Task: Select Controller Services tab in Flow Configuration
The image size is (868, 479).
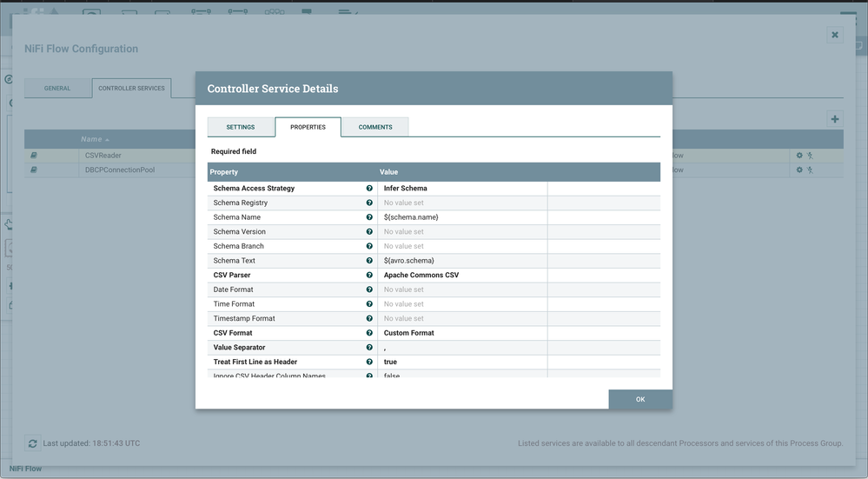Action: click(x=132, y=88)
